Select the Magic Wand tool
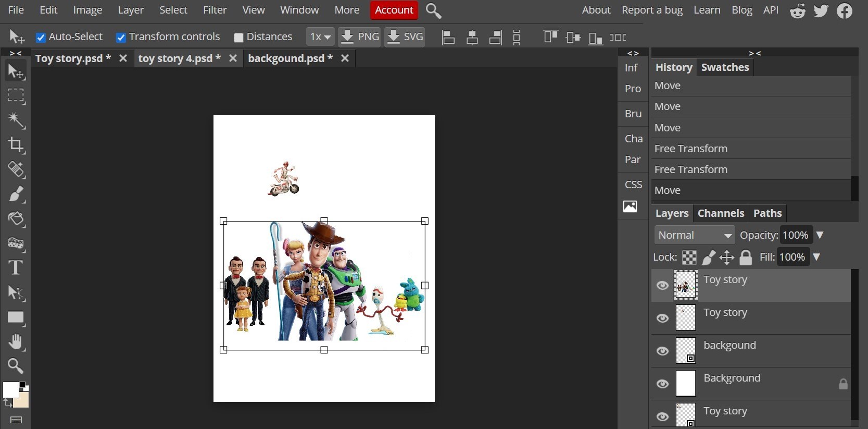This screenshot has width=868, height=429. pos(16,120)
